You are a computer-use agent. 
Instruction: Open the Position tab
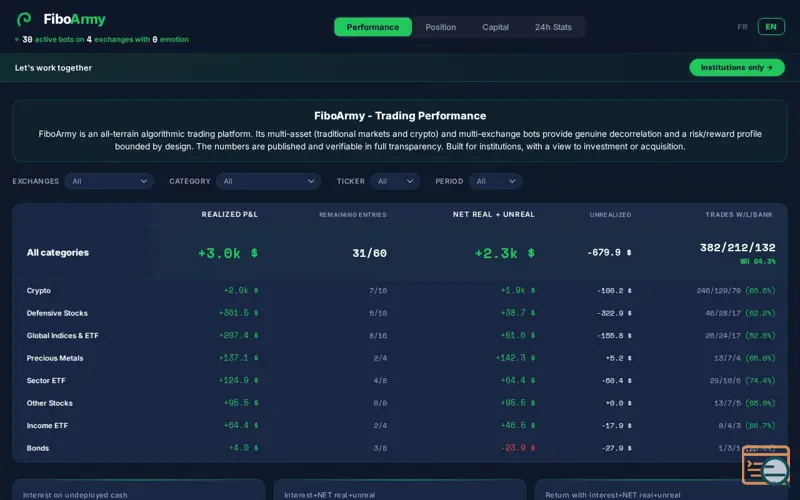(x=441, y=27)
